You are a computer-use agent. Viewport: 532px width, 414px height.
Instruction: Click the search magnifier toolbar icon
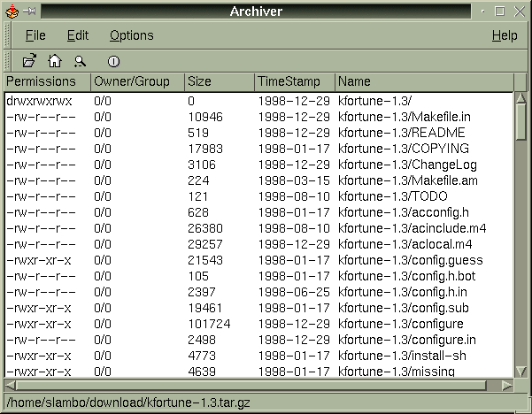80,61
